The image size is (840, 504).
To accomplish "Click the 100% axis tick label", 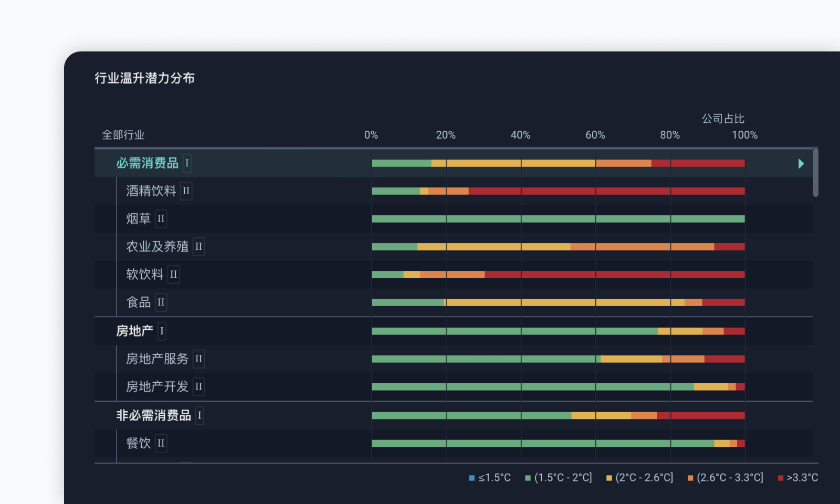I will tap(745, 135).
